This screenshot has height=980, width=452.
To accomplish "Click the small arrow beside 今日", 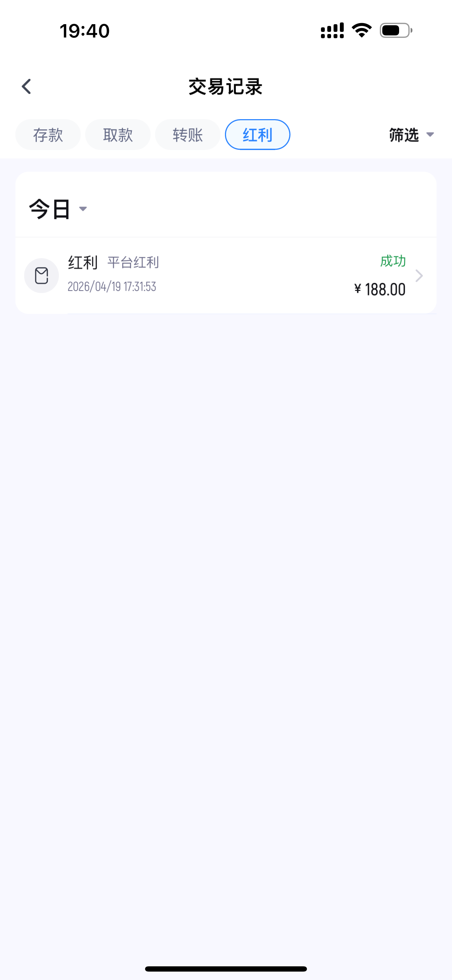I will [83, 209].
